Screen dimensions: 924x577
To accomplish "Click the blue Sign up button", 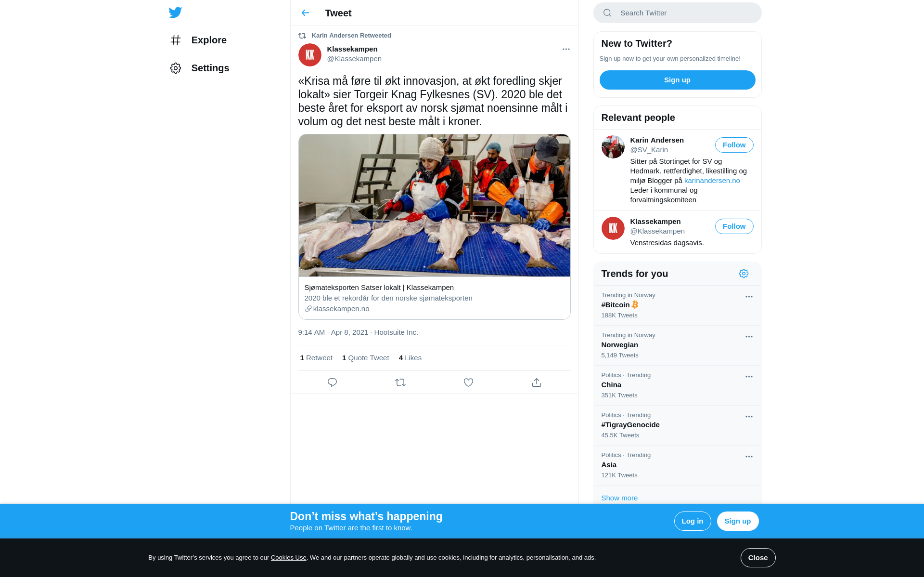I will click(x=677, y=80).
